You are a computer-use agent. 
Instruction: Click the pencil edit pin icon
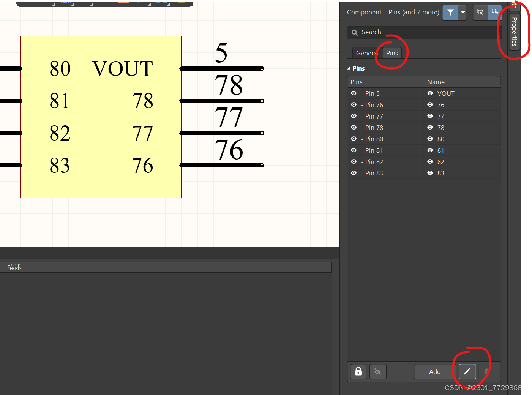coord(467,371)
